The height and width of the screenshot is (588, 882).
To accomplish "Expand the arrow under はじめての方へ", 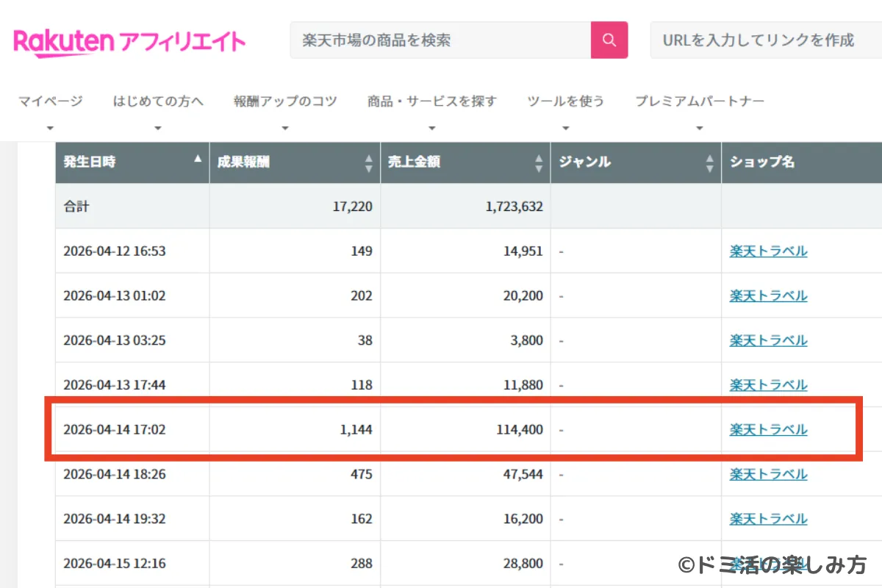I will (x=158, y=128).
